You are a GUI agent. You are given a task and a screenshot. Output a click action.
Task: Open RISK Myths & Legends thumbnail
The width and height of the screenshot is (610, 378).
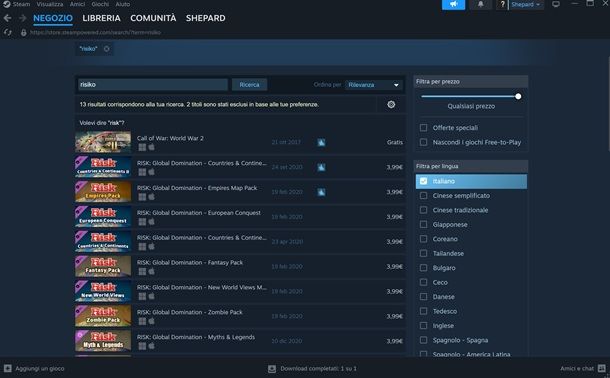point(103,341)
